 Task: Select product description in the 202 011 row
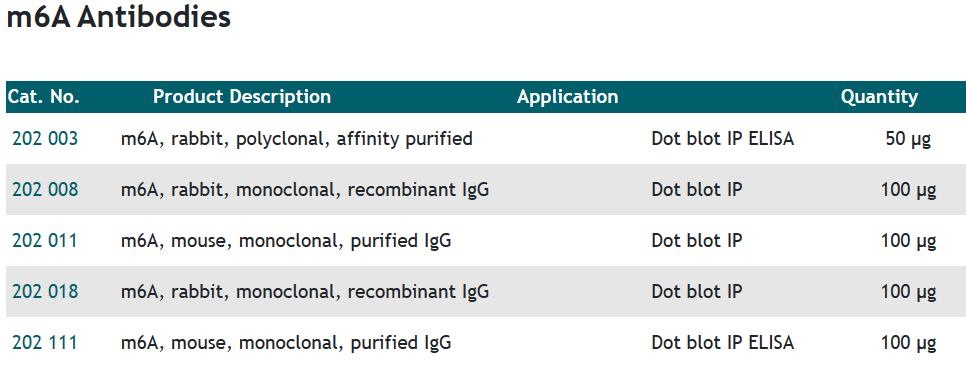click(286, 241)
